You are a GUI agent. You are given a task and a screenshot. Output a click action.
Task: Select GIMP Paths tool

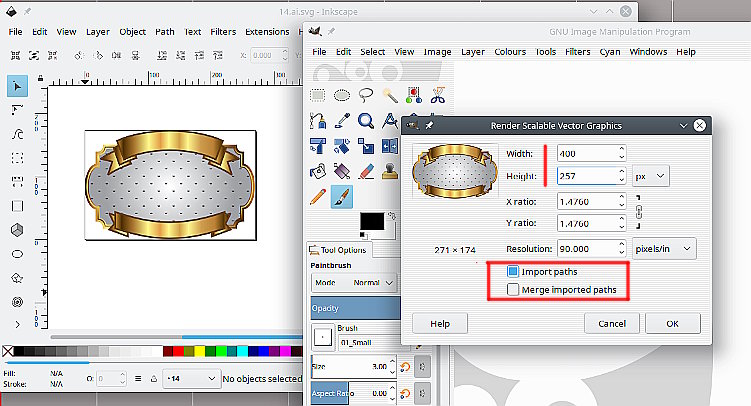[x=318, y=120]
